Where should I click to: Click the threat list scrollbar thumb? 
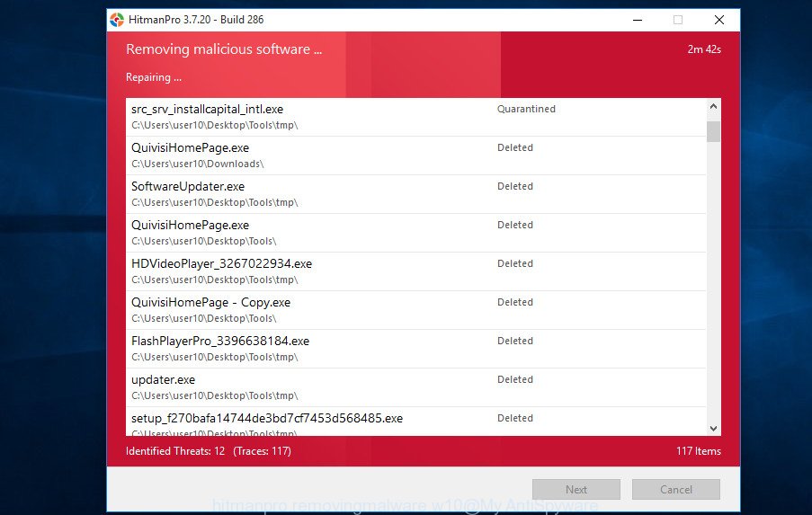coord(713,131)
